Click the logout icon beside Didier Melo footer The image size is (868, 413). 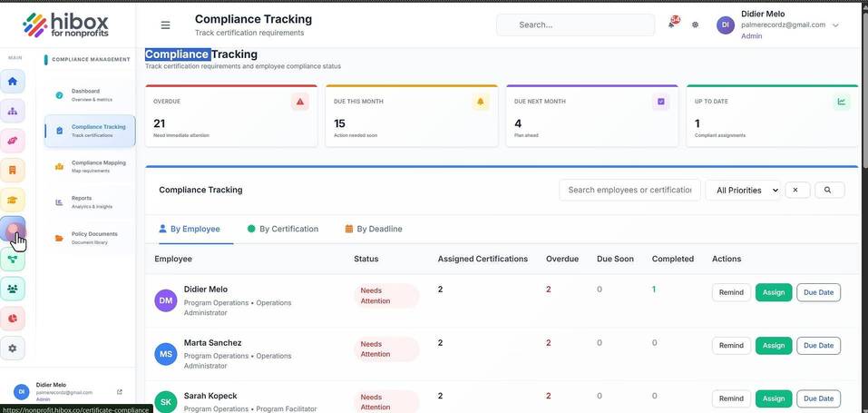point(120,392)
